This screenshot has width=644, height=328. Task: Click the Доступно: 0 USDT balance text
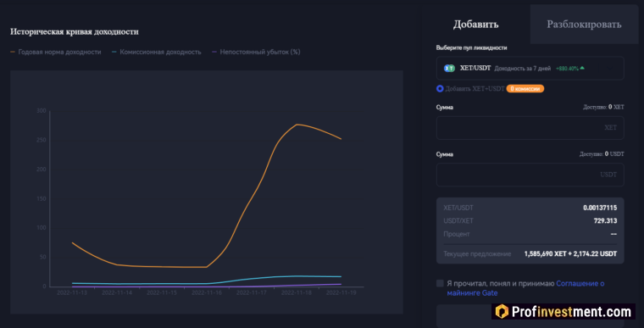pos(602,154)
